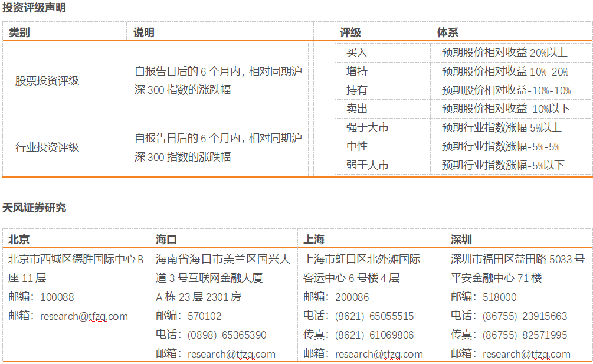Click 预期股价相对收益 20%以上 text
The width and height of the screenshot is (593, 364).
[504, 53]
